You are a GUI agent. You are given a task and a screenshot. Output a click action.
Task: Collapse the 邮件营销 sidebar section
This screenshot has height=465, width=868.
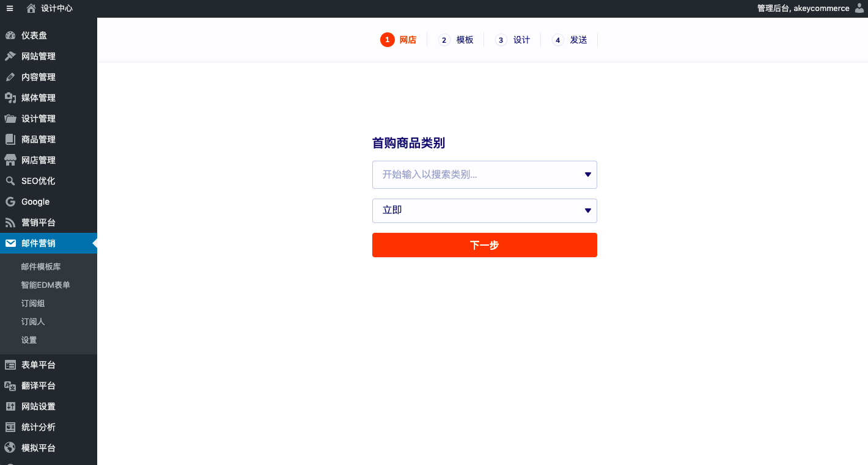pos(38,243)
